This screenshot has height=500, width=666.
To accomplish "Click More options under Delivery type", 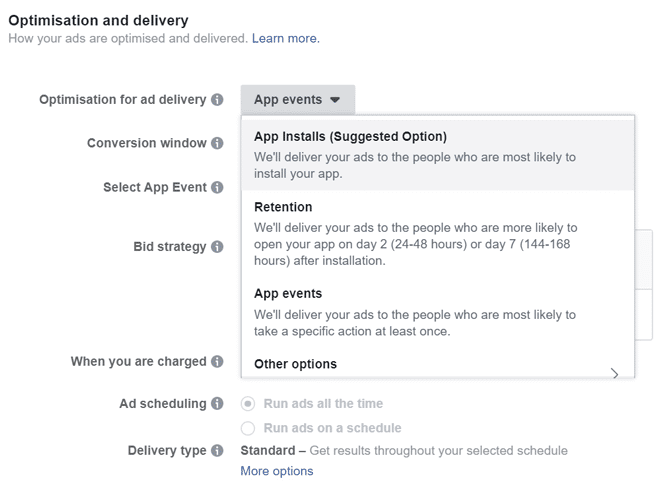I will (x=276, y=471).
